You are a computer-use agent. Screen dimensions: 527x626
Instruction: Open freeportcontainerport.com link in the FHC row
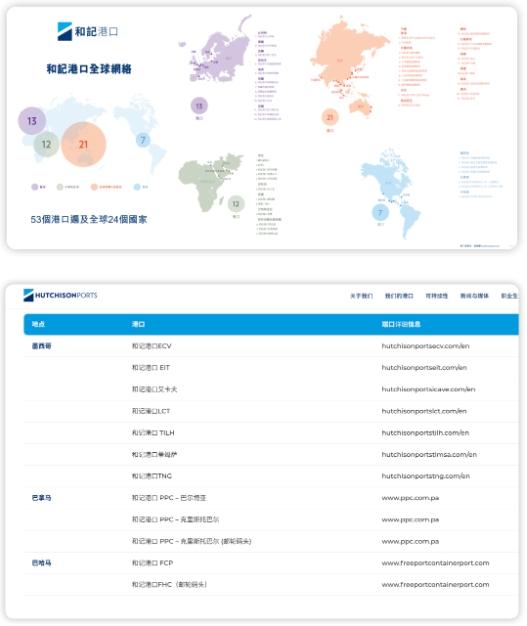coord(435,584)
